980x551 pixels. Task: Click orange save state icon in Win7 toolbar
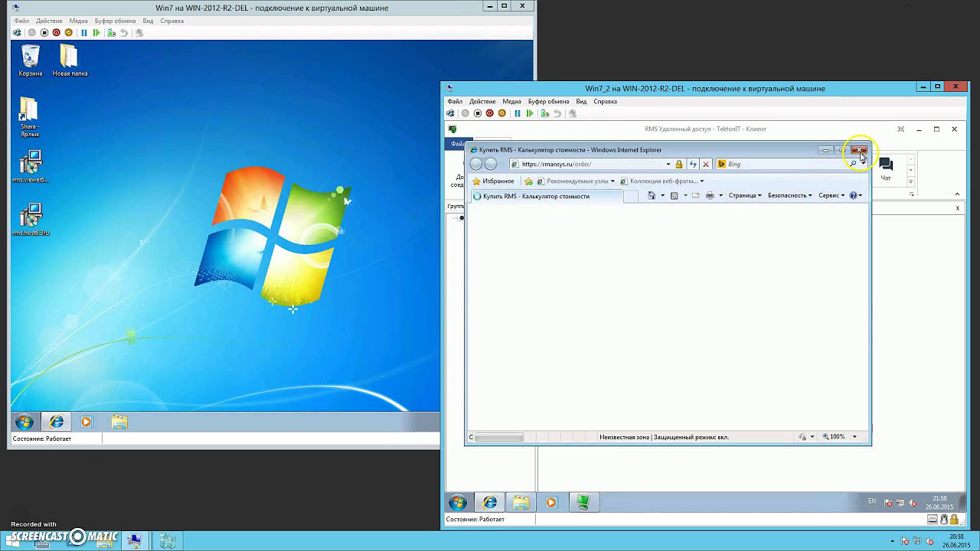[x=68, y=33]
